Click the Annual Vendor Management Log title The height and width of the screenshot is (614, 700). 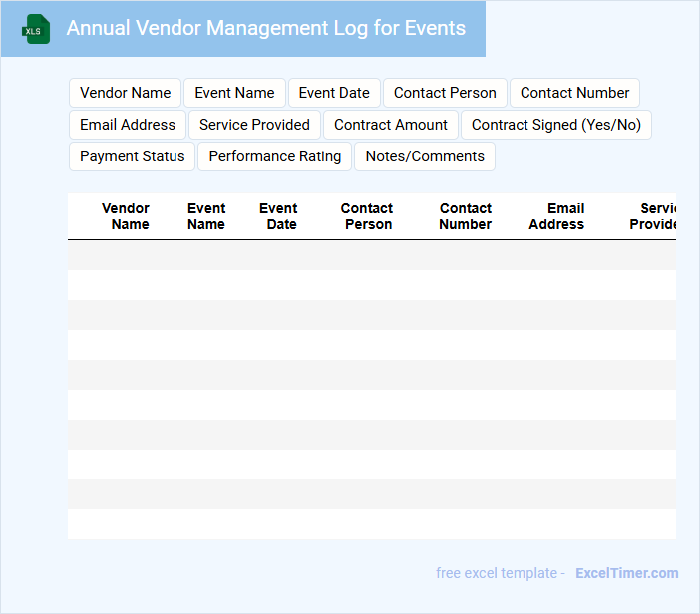click(265, 28)
